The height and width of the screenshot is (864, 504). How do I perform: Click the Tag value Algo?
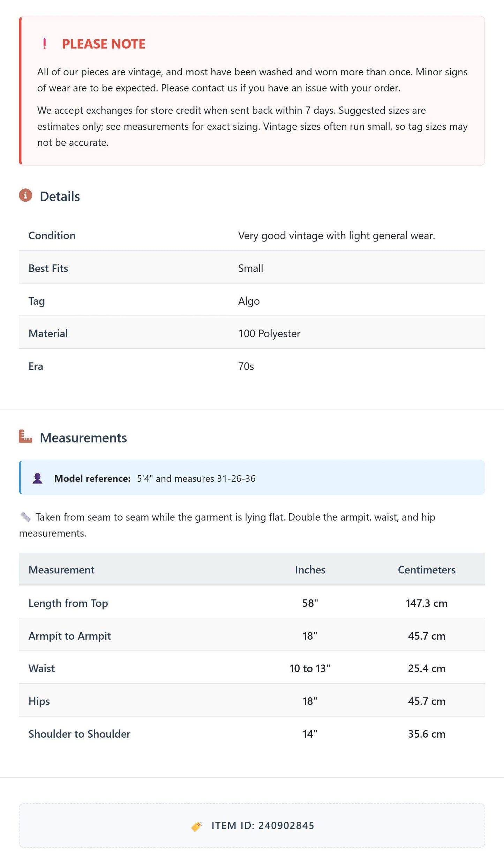click(x=249, y=301)
